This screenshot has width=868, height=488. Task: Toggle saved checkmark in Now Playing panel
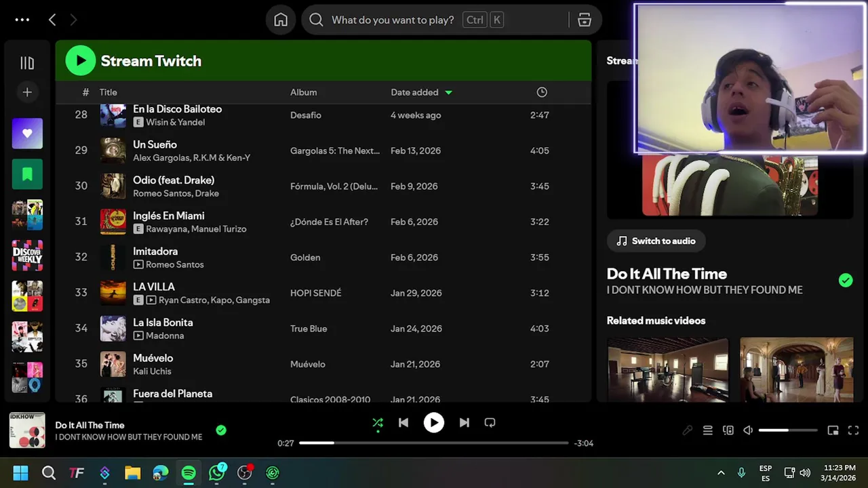[845, 281]
